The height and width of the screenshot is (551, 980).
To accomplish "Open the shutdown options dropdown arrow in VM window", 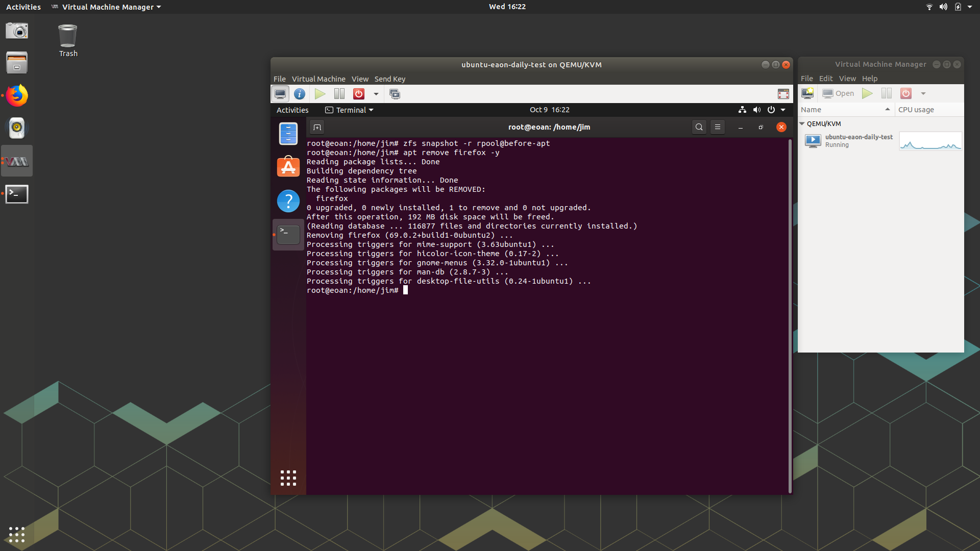I will click(x=376, y=94).
